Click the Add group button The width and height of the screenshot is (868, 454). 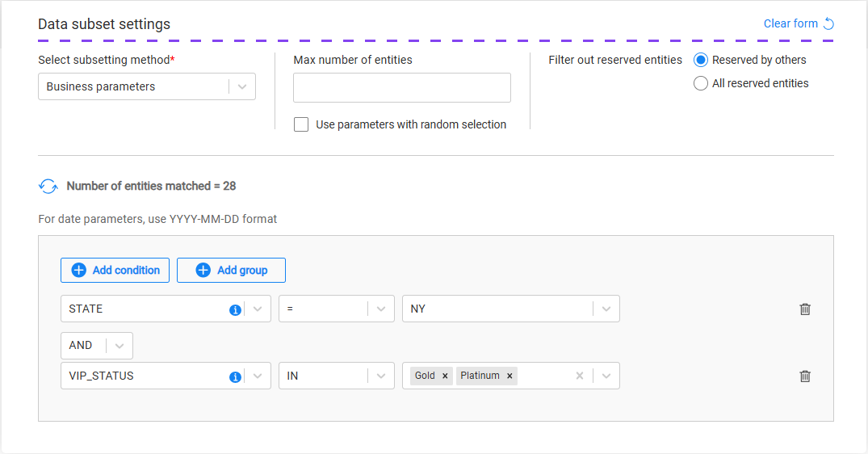tap(231, 271)
